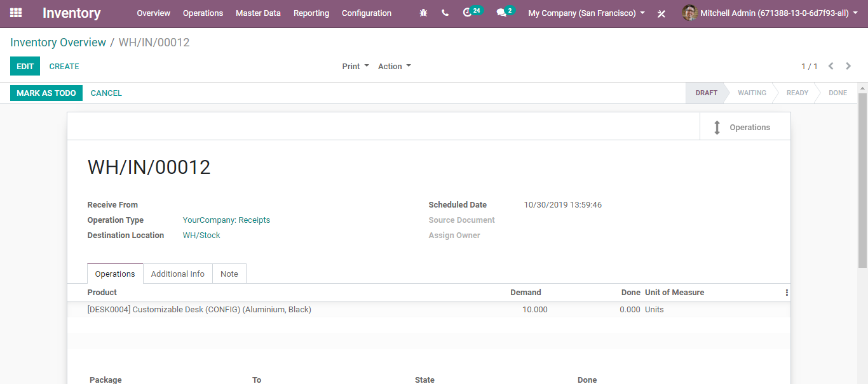The height and width of the screenshot is (384, 868).
Task: Click the WH/IN/00012 record title
Action: pyautogui.click(x=149, y=168)
